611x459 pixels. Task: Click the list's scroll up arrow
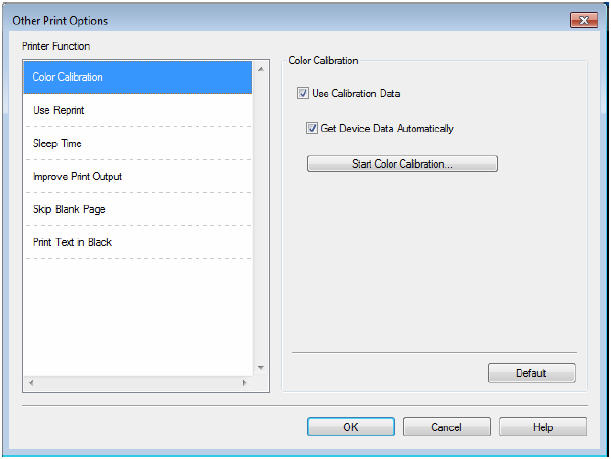(261, 70)
